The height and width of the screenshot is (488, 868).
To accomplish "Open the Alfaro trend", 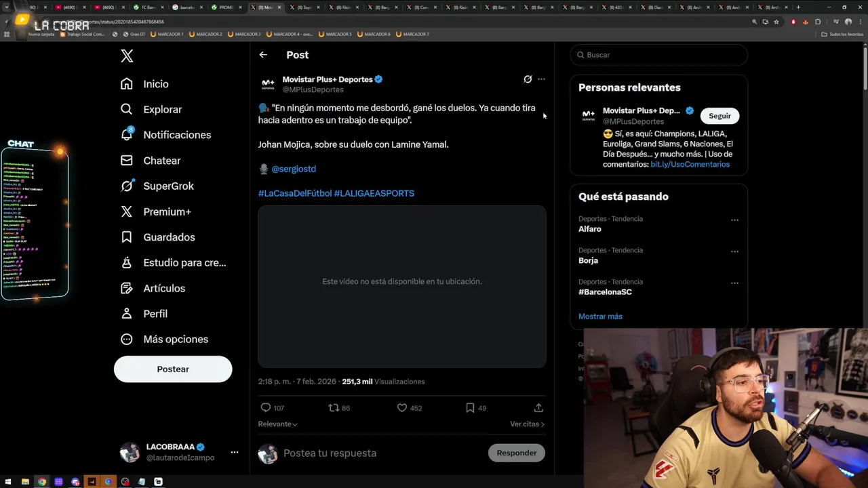I will (x=590, y=229).
